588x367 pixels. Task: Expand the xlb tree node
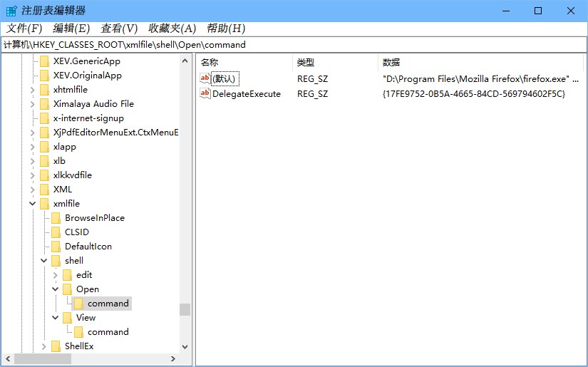click(32, 161)
